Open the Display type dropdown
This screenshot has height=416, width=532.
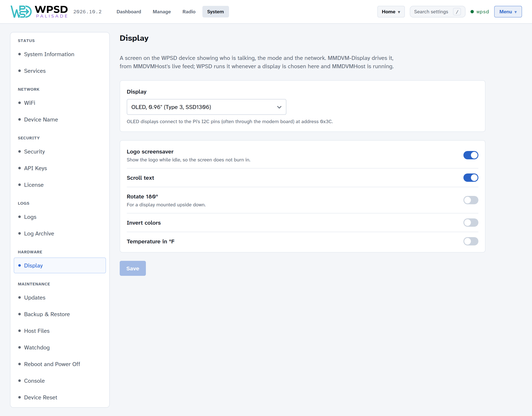(x=206, y=107)
